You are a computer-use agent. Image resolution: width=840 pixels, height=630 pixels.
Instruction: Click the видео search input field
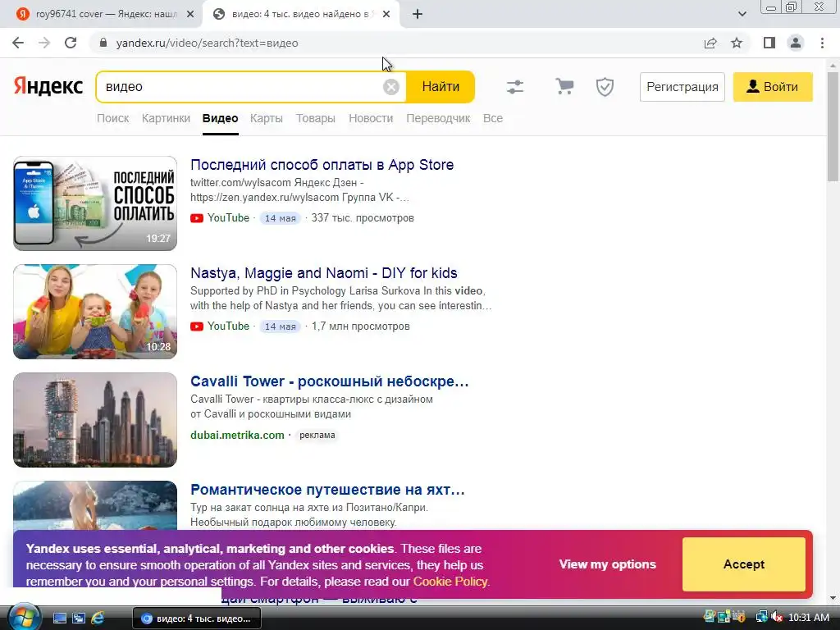click(x=241, y=87)
